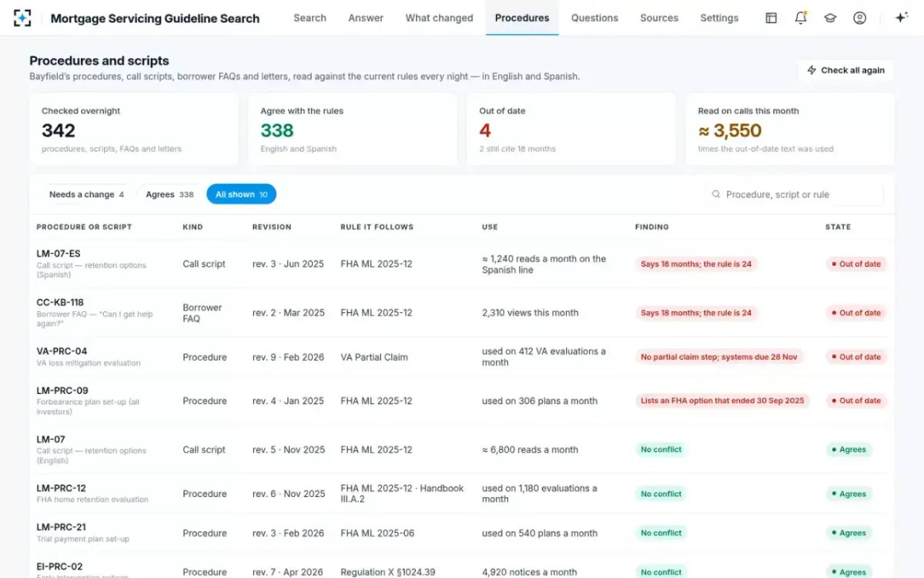Open the CC-KB-118 borrower FAQ

click(x=462, y=313)
